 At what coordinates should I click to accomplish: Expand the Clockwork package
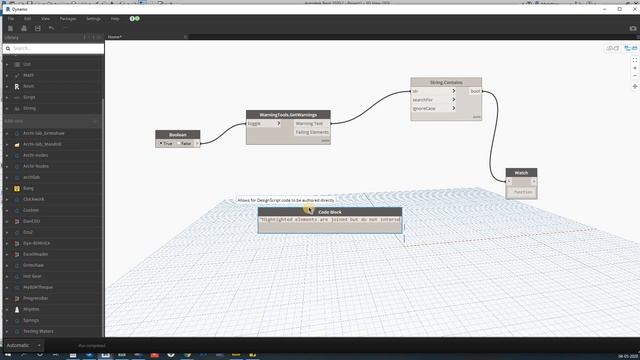(7, 199)
